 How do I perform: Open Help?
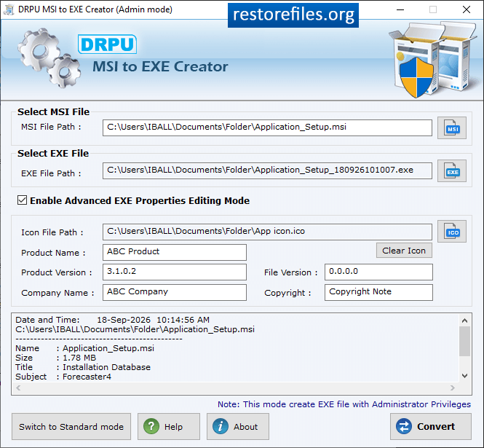point(169,426)
